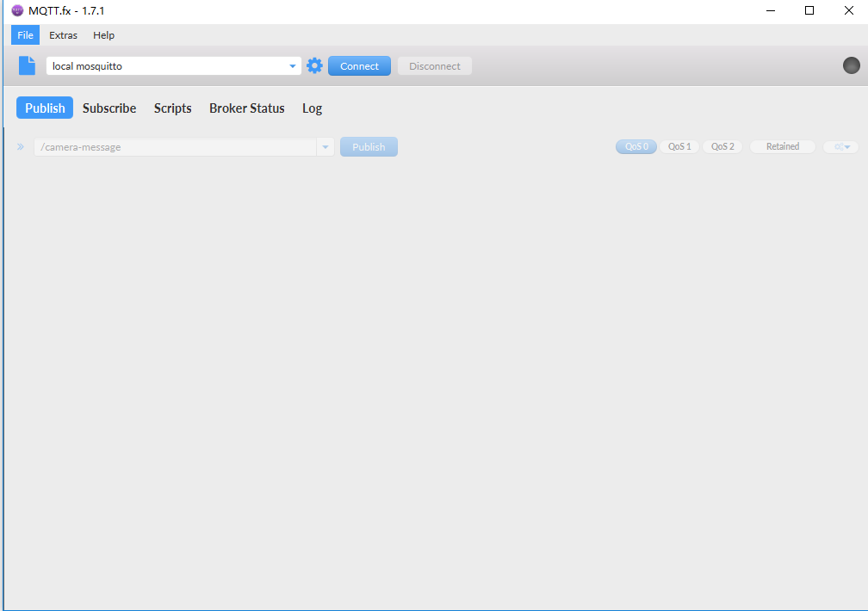Click the Publish button next to topic

369,147
